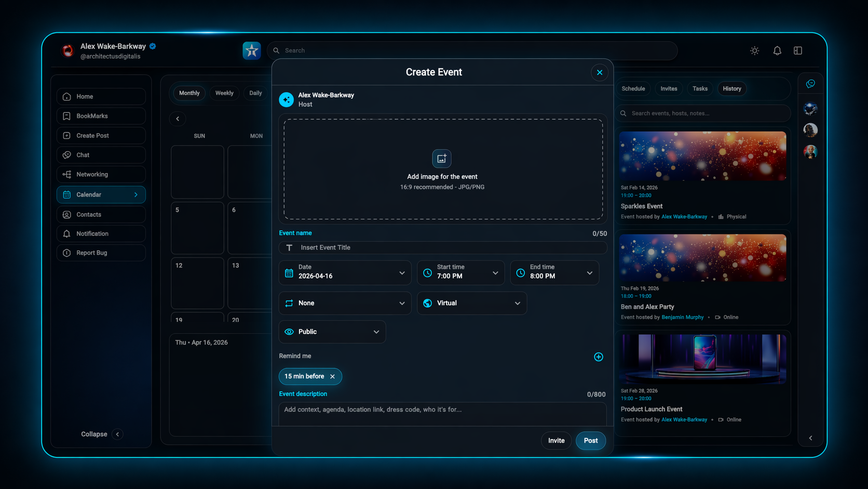The image size is (868, 489).
Task: Click the Date calendar icon
Action: click(289, 273)
